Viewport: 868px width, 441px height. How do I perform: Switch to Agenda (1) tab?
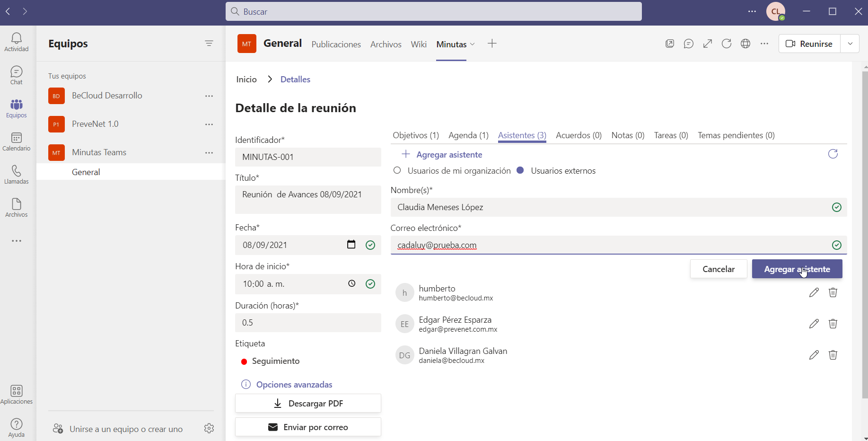(x=468, y=135)
